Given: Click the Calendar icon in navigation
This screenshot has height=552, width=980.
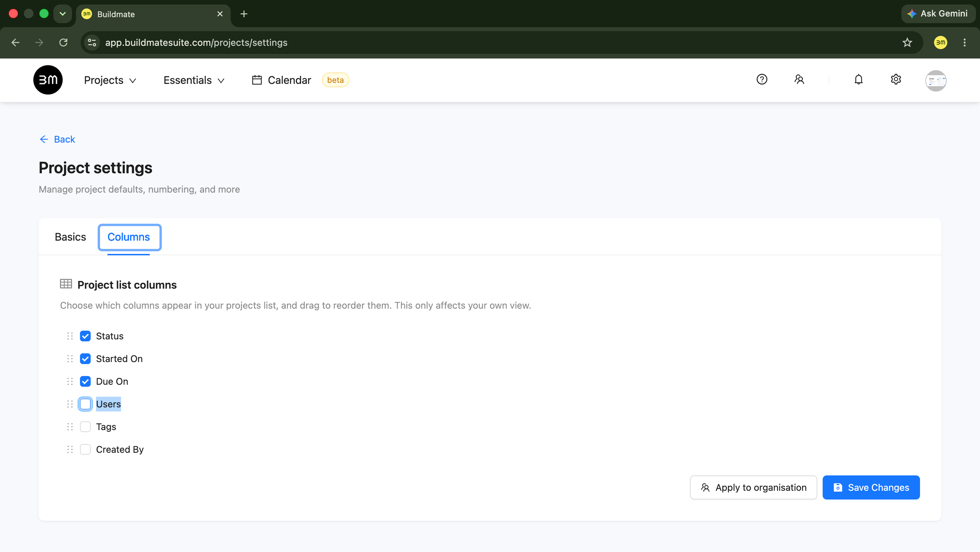Looking at the screenshot, I should tap(257, 80).
